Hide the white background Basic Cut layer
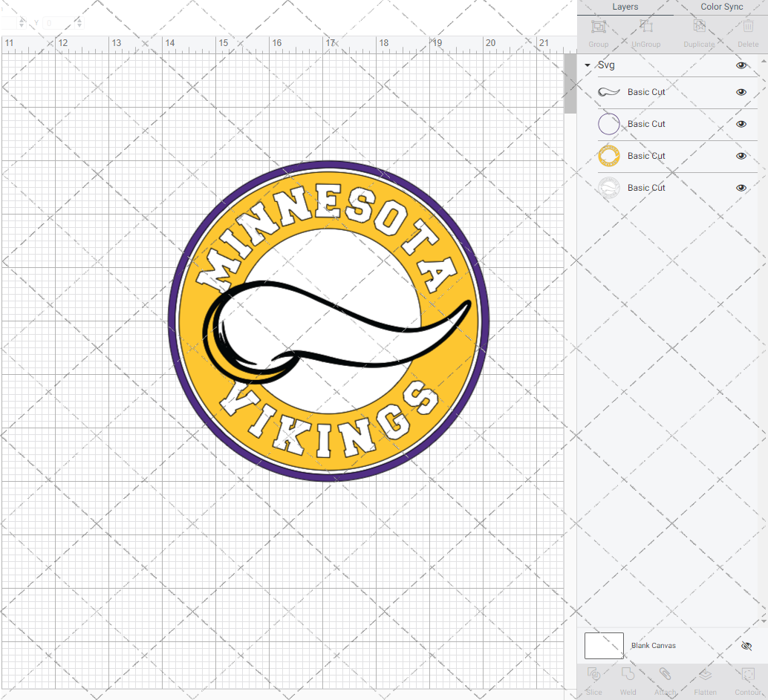768x700 pixels. [741, 188]
